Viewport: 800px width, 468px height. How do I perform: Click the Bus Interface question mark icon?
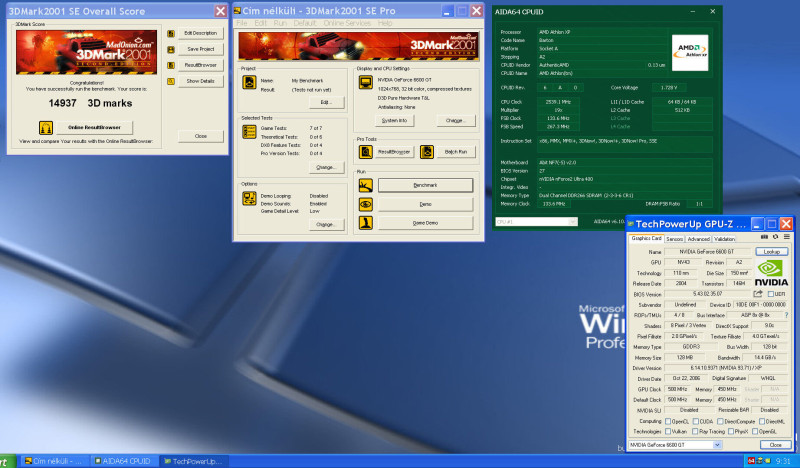[x=786, y=315]
